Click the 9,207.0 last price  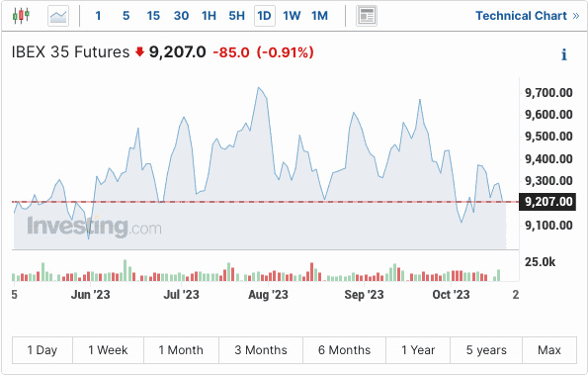coord(177,51)
